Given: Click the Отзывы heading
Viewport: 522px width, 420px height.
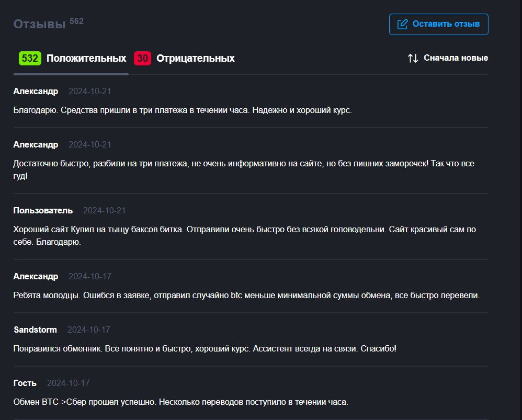Looking at the screenshot, I should [39, 25].
